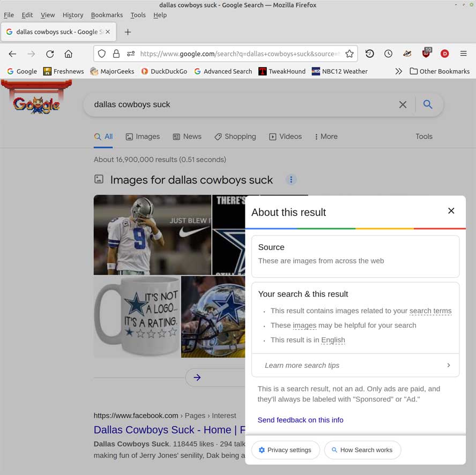Open the uBlock Origin extension icon
Image resolution: width=476 pixels, height=475 pixels.
[x=427, y=53]
